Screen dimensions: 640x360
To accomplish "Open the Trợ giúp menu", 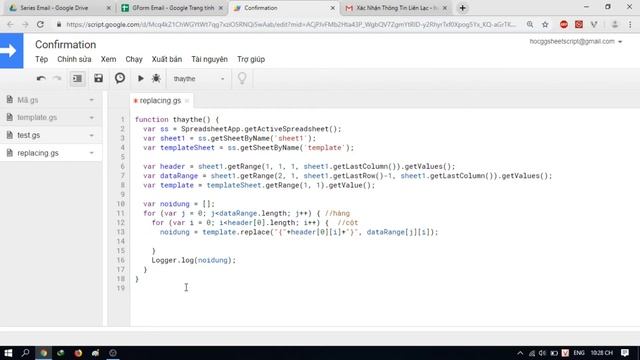I will click(x=251, y=59).
